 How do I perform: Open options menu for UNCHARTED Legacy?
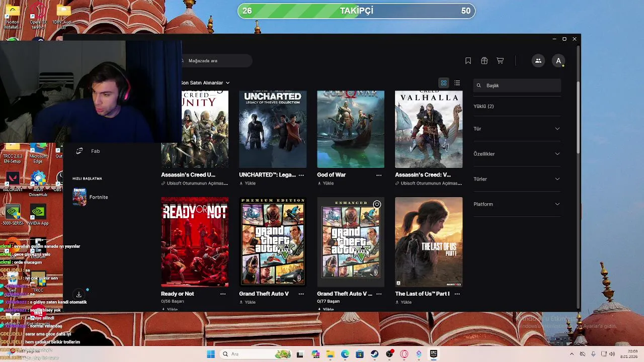(x=301, y=175)
